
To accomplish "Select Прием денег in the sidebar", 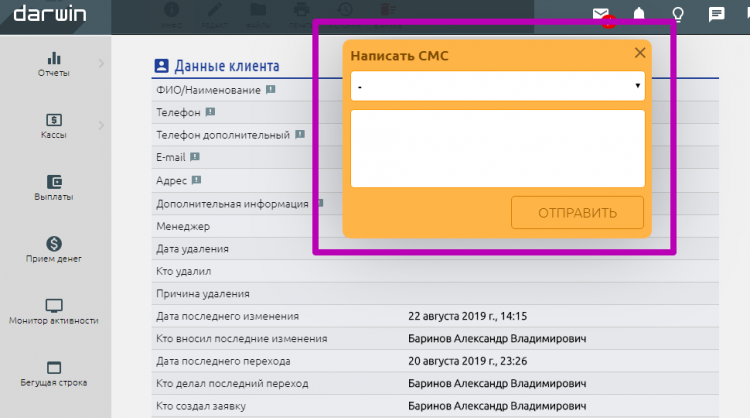I will click(x=54, y=249).
